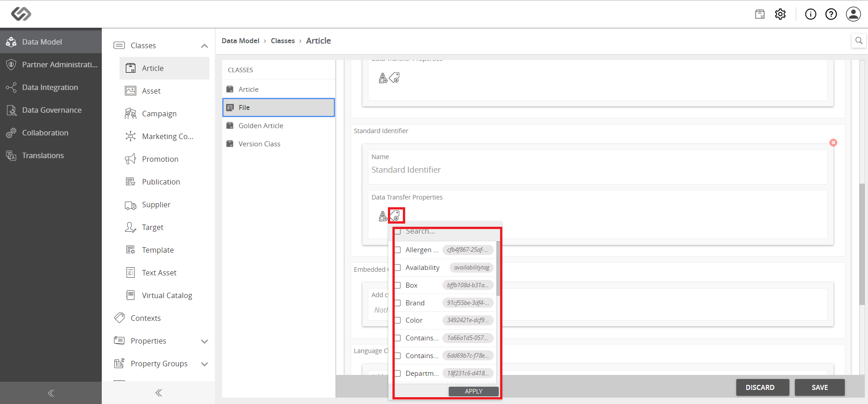Click the SAVE button

[820, 388]
